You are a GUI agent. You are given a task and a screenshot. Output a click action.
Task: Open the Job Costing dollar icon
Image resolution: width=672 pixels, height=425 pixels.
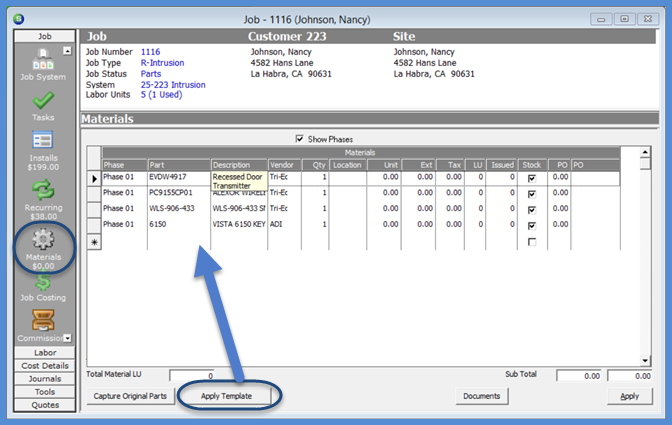point(43,282)
